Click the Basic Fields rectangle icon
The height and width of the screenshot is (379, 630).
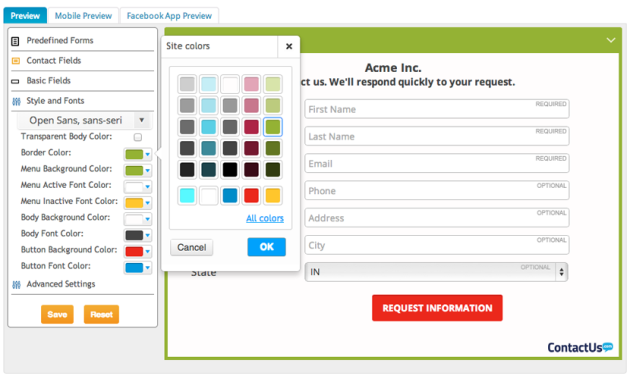coord(15,81)
